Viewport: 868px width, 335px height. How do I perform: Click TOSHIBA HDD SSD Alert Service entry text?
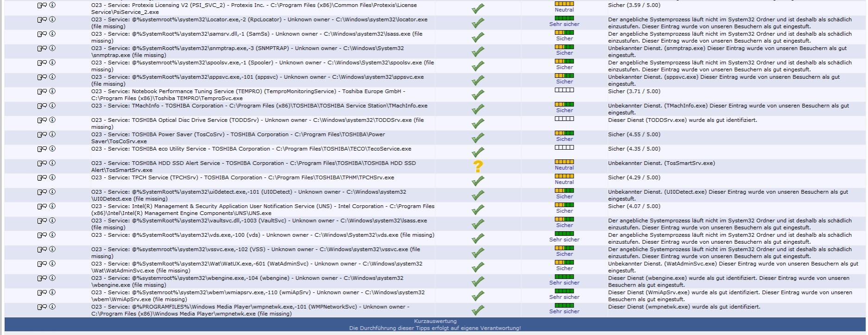[x=253, y=166]
